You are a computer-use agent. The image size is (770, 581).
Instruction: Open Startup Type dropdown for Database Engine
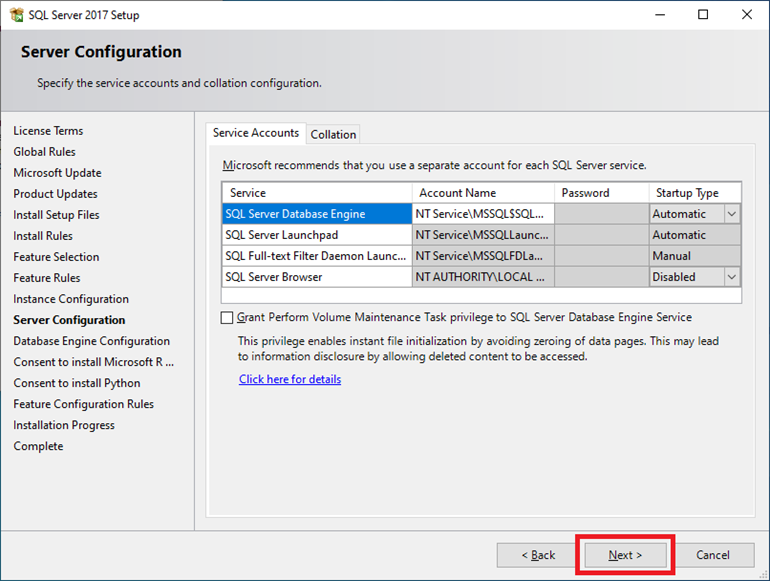[731, 214]
